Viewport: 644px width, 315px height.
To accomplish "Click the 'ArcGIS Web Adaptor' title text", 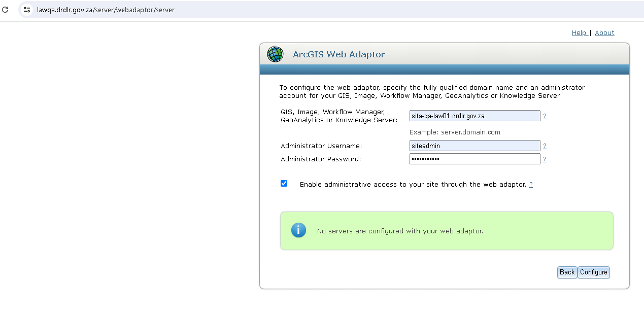I will click(x=339, y=54).
